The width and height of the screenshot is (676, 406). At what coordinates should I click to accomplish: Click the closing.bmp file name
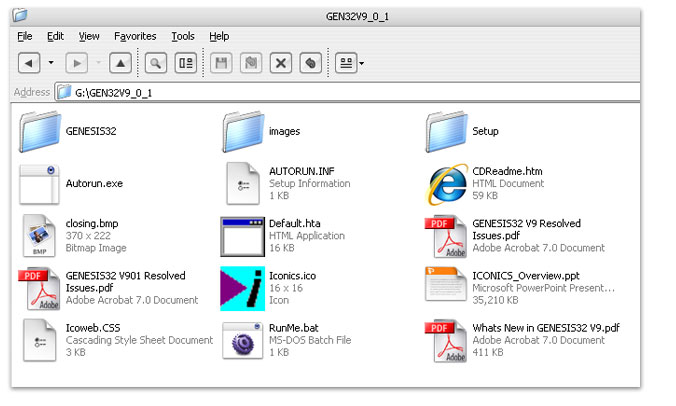point(92,223)
